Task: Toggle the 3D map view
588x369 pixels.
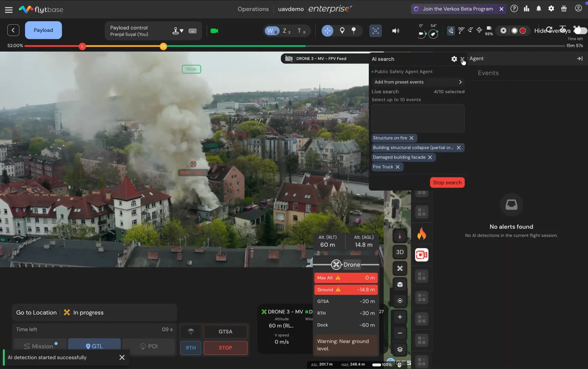Action: [400, 252]
